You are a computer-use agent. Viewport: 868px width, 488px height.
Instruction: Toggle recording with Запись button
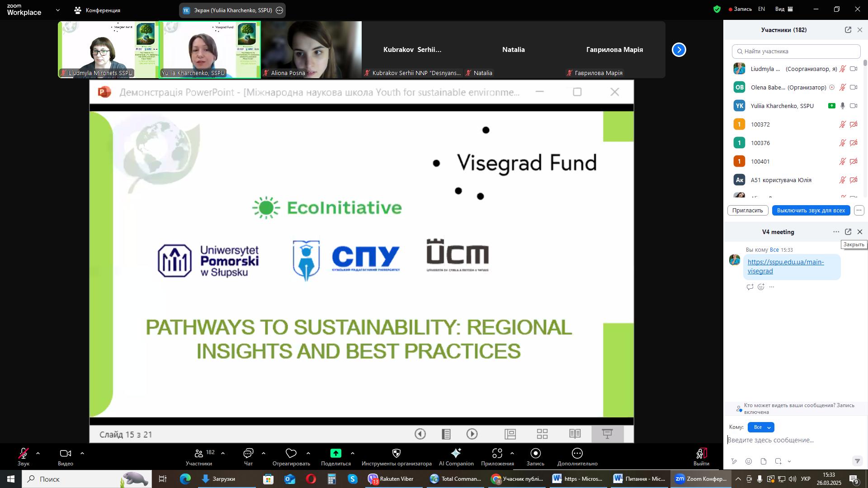coord(535,454)
